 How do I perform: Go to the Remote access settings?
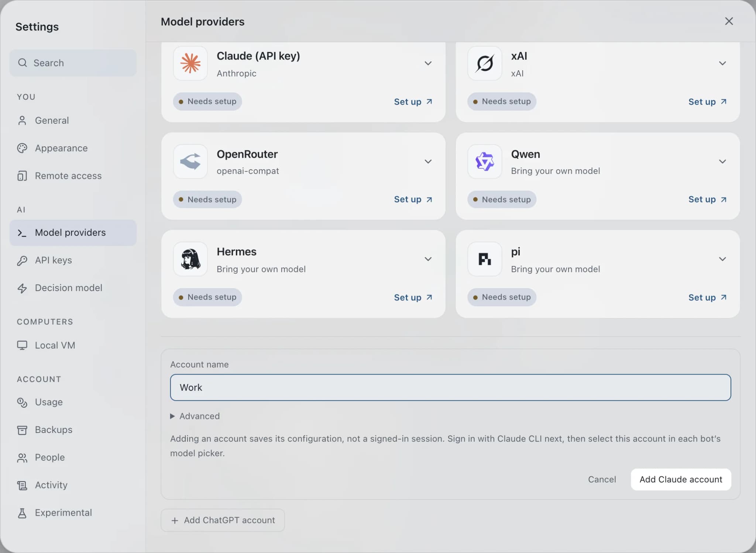tap(73, 176)
